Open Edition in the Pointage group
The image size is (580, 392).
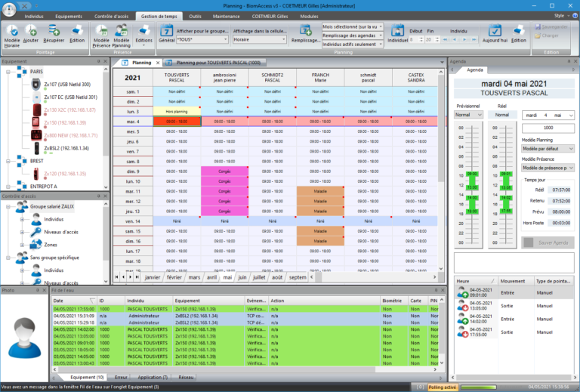tap(77, 34)
